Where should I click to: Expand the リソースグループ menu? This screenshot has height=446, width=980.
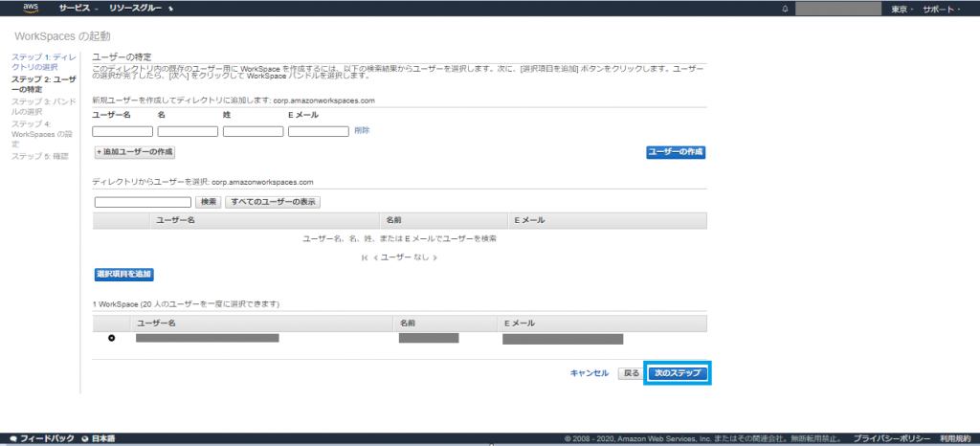pos(134,10)
